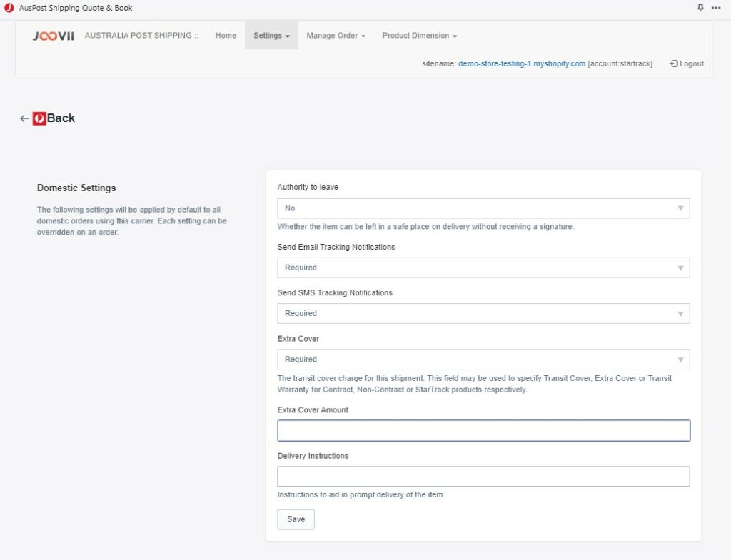Focus the Extra Cover Amount field
This screenshot has width=731, height=560.
pos(483,430)
